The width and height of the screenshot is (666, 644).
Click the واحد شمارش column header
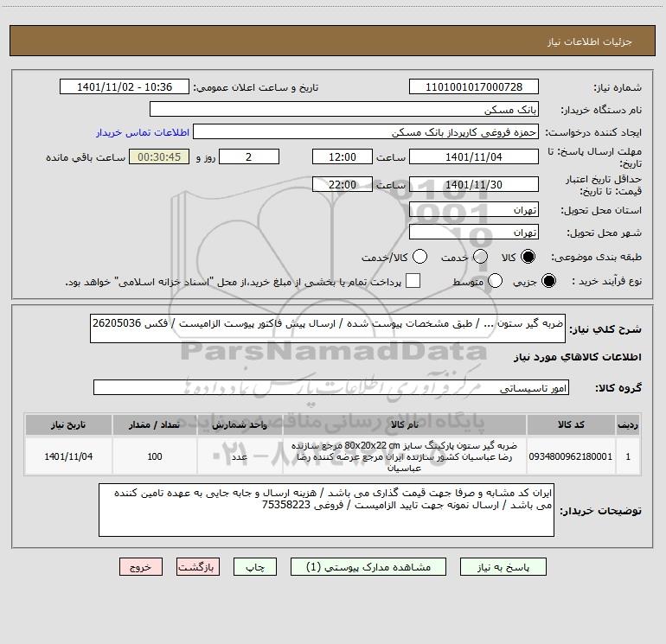[240, 425]
